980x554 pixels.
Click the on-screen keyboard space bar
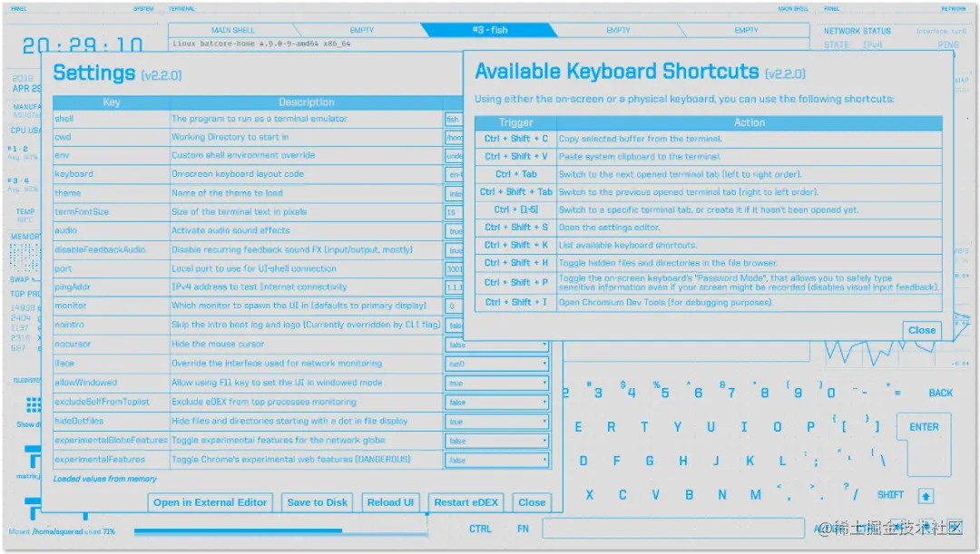(673, 529)
